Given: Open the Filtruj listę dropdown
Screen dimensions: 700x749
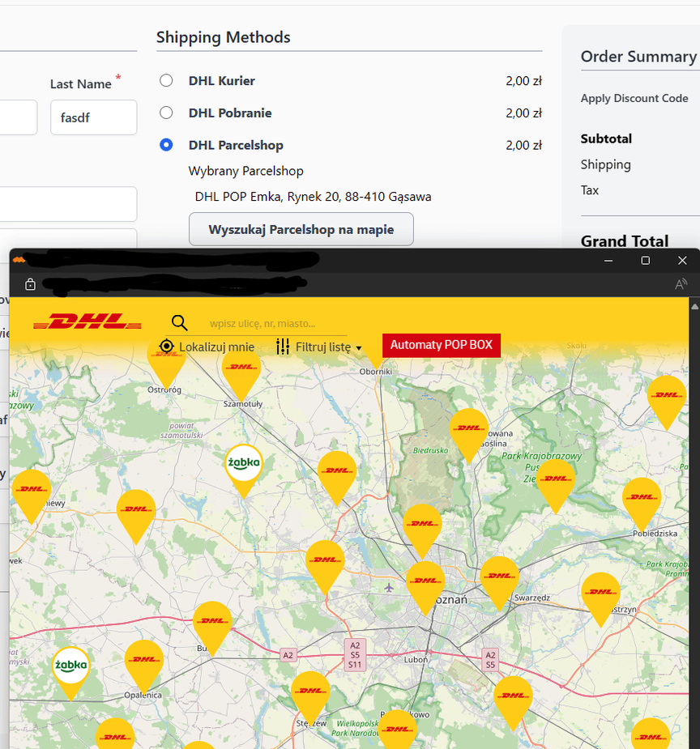Looking at the screenshot, I should pyautogui.click(x=318, y=347).
